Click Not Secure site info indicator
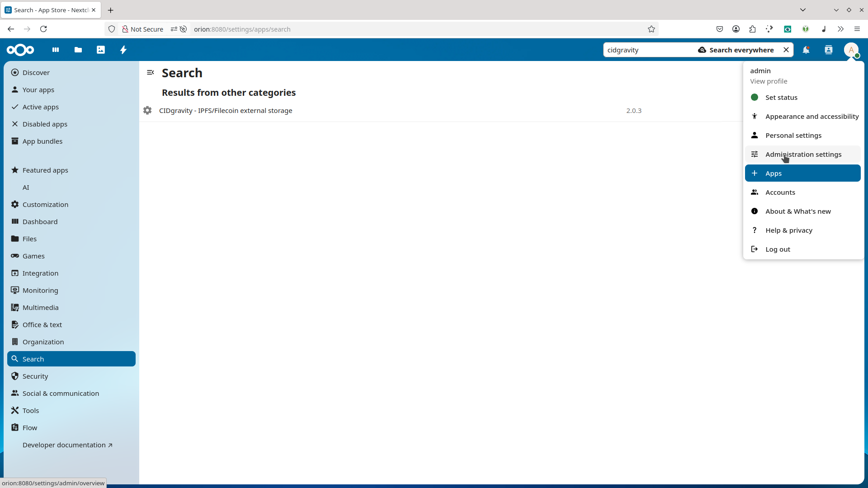 (x=142, y=29)
